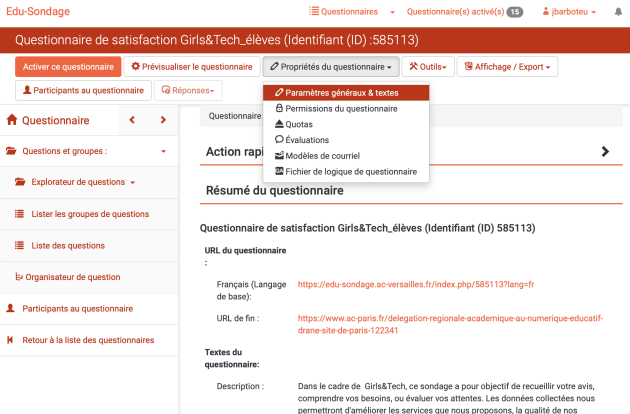The image size is (630, 414).
Task: Click the sidebar right arrow
Action: (163, 120)
